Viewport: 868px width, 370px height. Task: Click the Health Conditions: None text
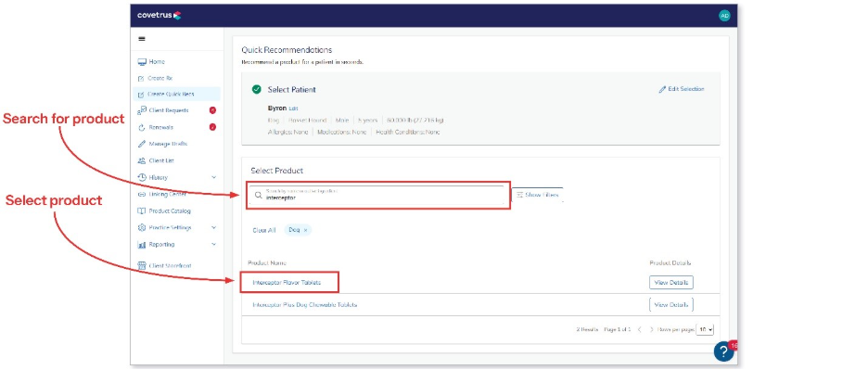[x=408, y=133]
